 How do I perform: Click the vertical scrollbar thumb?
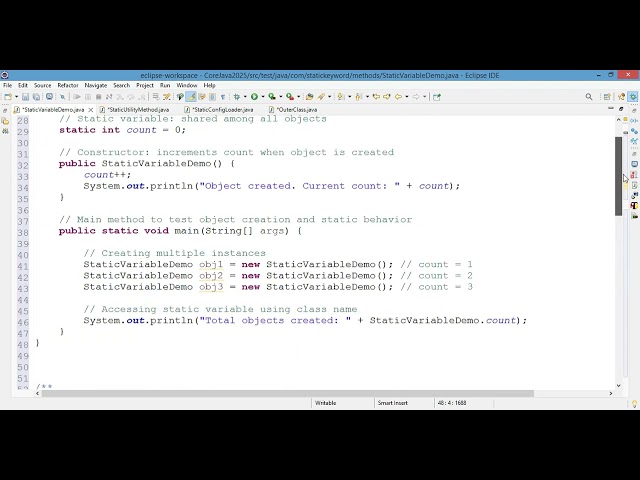pyautogui.click(x=618, y=176)
